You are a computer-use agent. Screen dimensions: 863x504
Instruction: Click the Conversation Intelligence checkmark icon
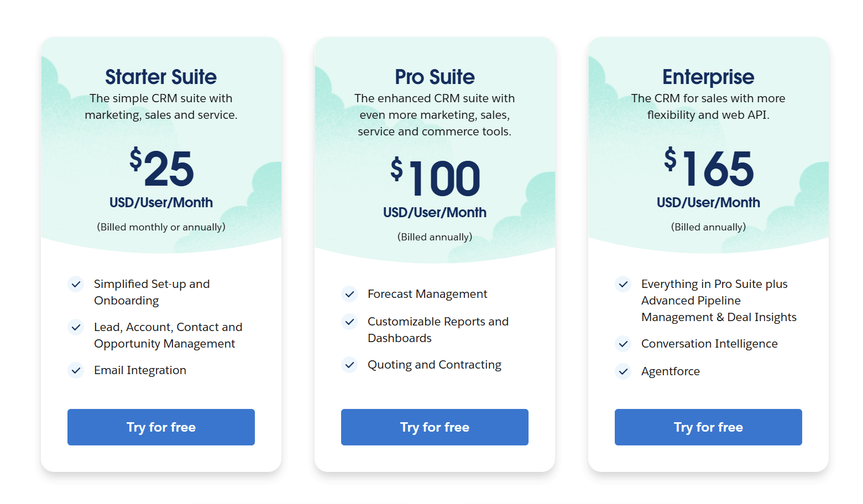pyautogui.click(x=623, y=344)
